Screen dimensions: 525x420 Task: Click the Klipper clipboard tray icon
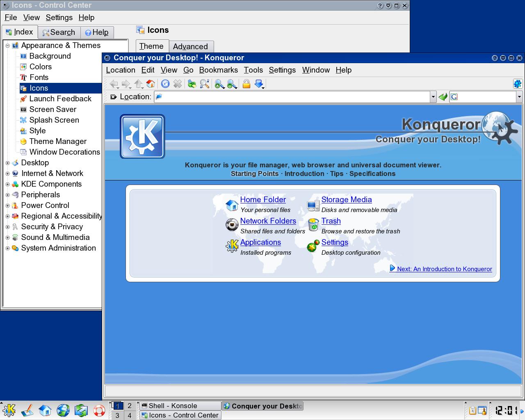click(x=472, y=410)
